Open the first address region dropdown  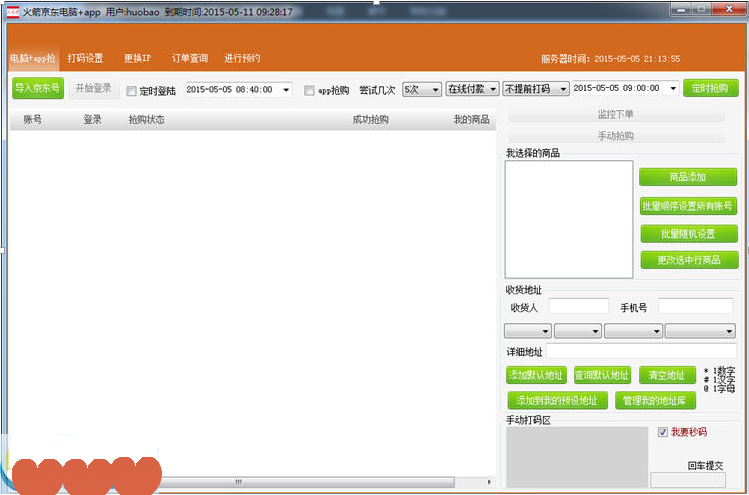click(x=528, y=331)
